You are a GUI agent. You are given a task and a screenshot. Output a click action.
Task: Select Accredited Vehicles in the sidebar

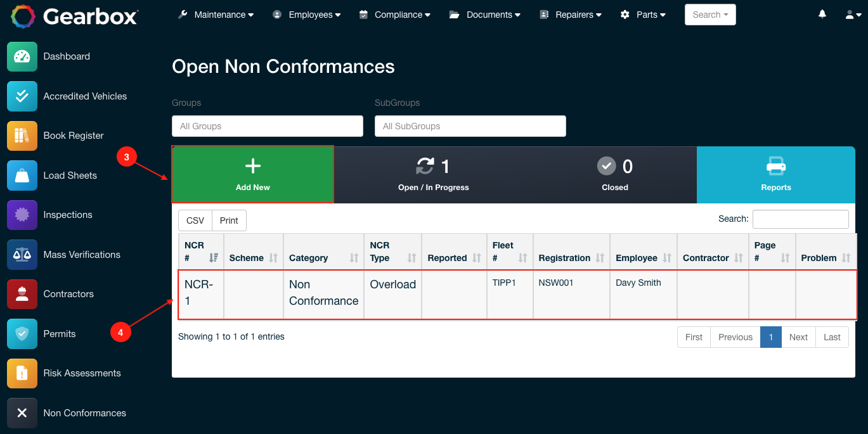click(84, 96)
